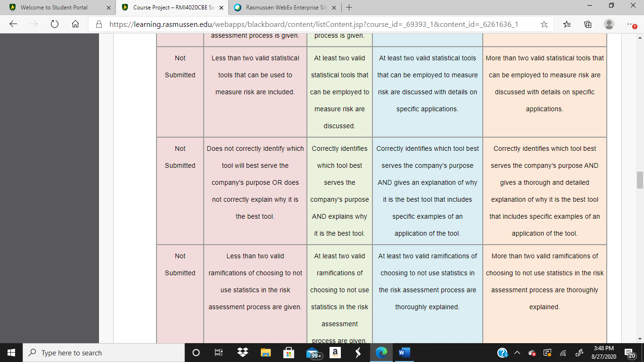The image size is (644, 362).
Task: Open Microsoft Word from the taskbar
Action: [404, 353]
